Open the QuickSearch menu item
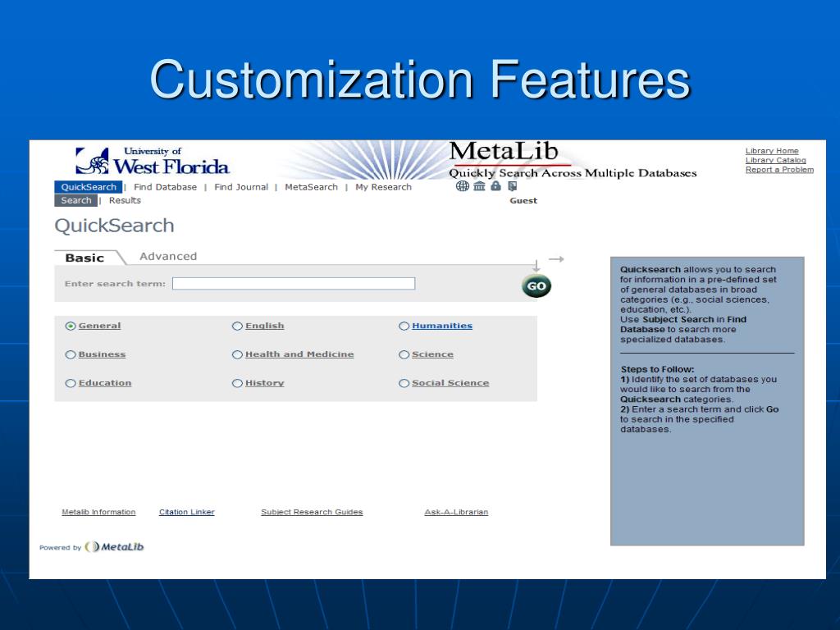840x630 pixels. (89, 187)
